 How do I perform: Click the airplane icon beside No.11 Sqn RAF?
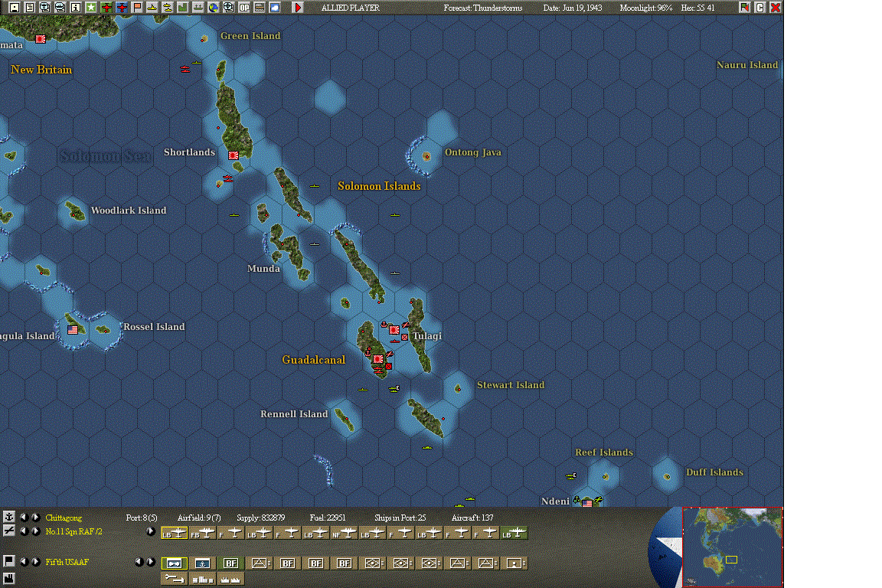coord(9,531)
